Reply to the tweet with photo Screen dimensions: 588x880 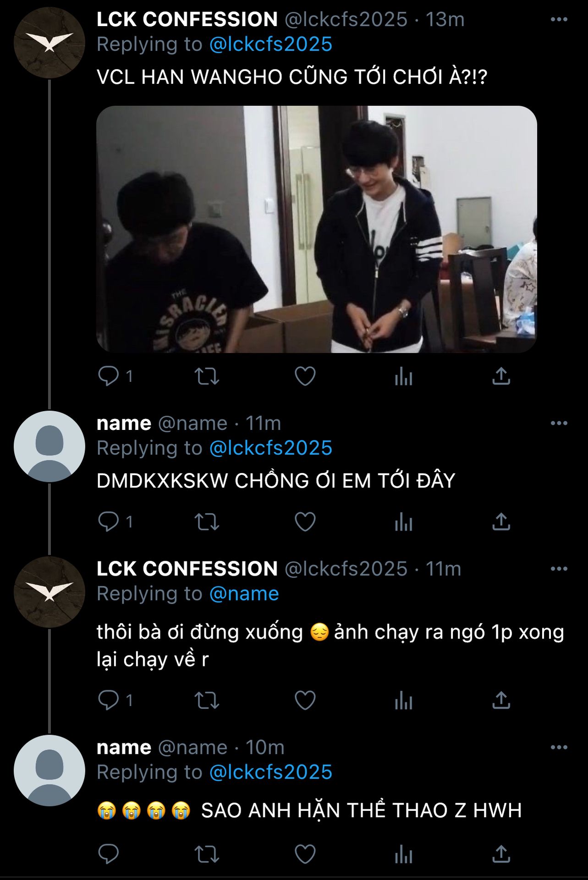pyautogui.click(x=109, y=376)
